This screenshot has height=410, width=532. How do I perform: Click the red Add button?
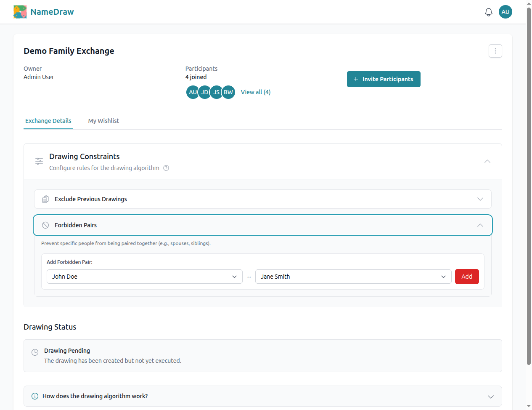pyautogui.click(x=466, y=277)
